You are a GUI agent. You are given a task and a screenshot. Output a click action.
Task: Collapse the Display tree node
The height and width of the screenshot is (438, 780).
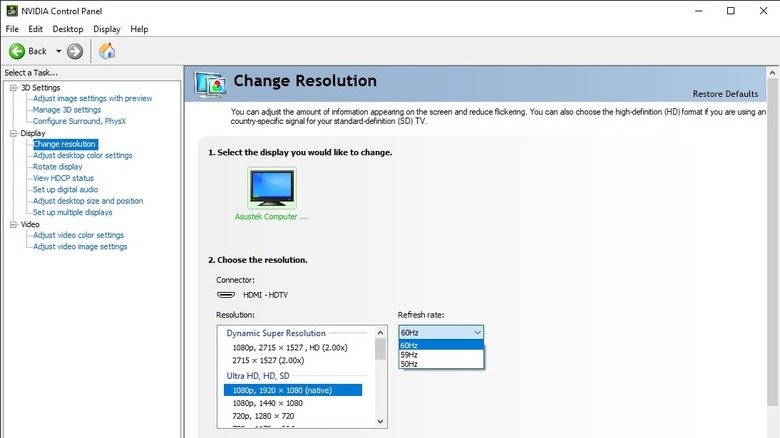pyautogui.click(x=13, y=133)
